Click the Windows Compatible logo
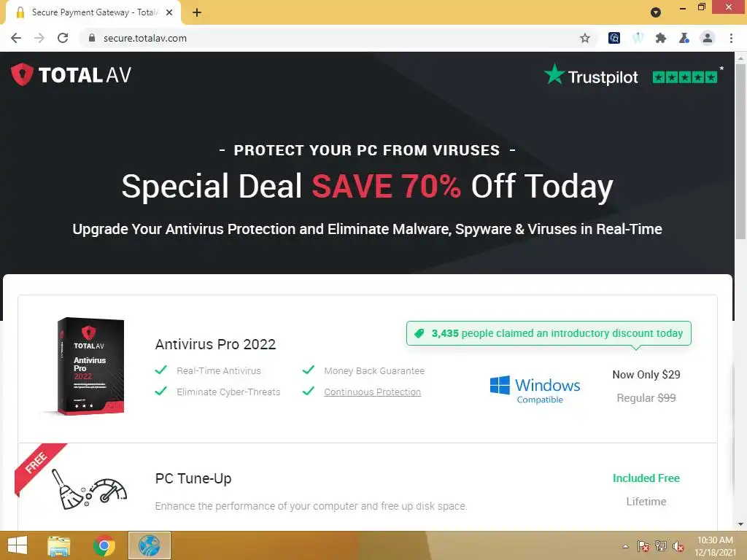 click(535, 389)
